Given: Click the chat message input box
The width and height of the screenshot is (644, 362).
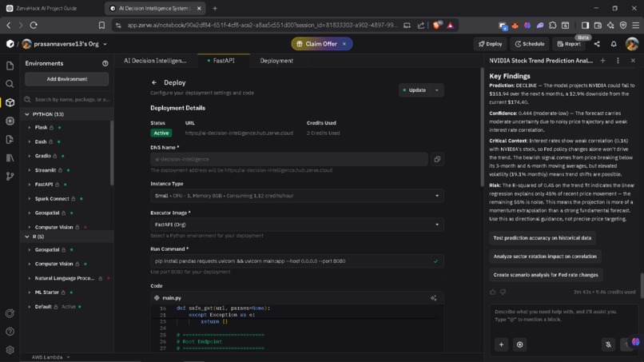Looking at the screenshot, I should click(563, 316).
